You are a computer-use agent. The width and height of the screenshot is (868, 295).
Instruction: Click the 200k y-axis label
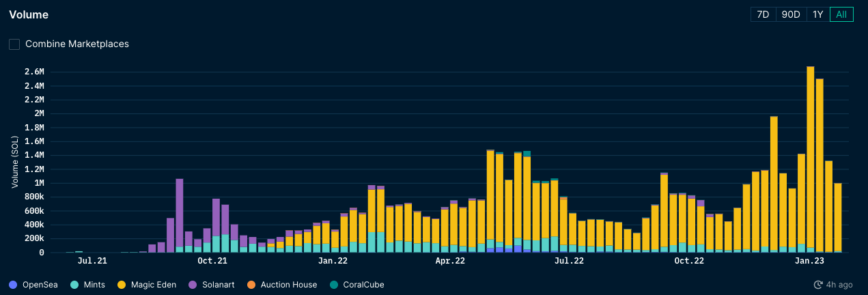36,239
